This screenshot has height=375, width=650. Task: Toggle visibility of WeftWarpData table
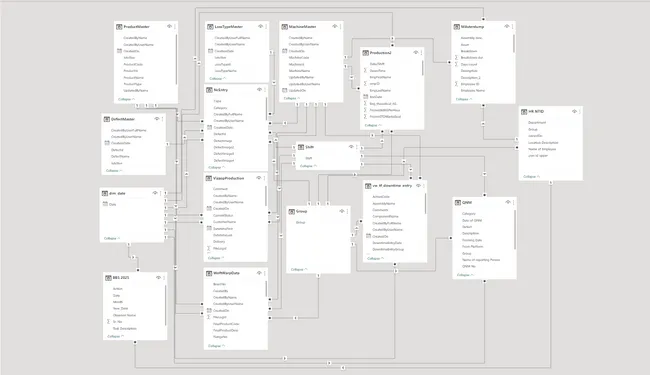tap(259, 273)
